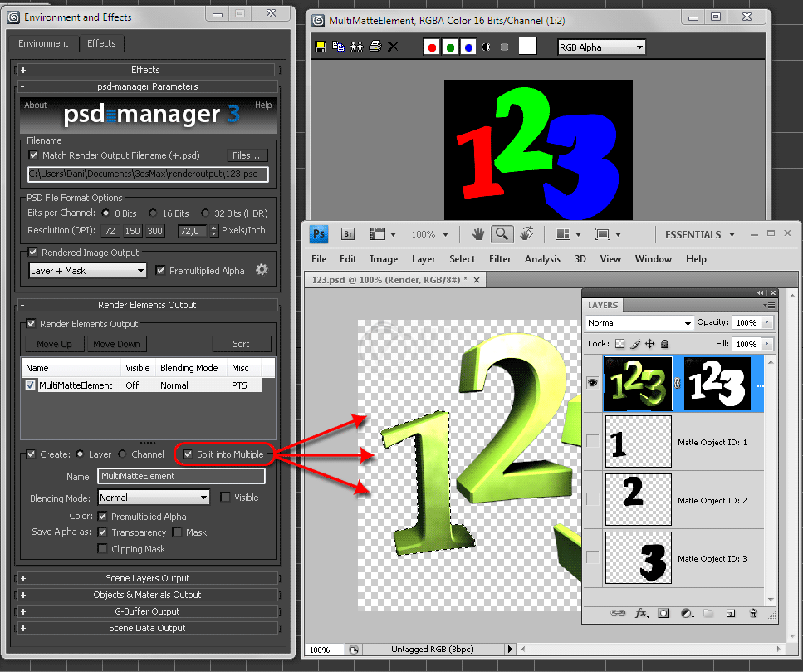Show the Matte Object ID: 2 layer

tap(593, 499)
